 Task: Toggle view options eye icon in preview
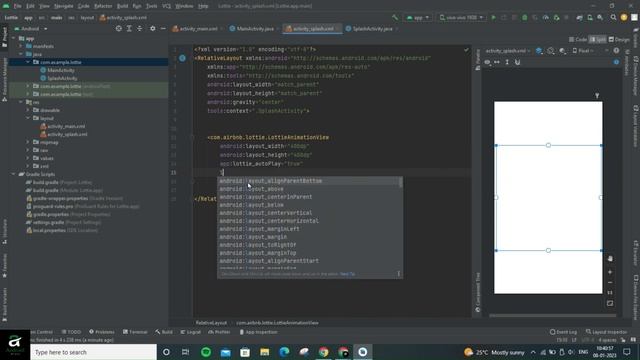(x=487, y=62)
